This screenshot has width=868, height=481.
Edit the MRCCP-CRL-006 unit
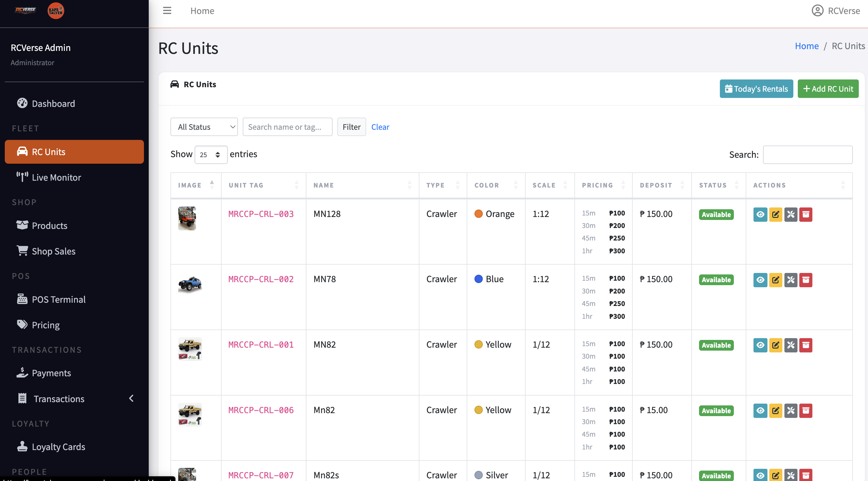(775, 410)
